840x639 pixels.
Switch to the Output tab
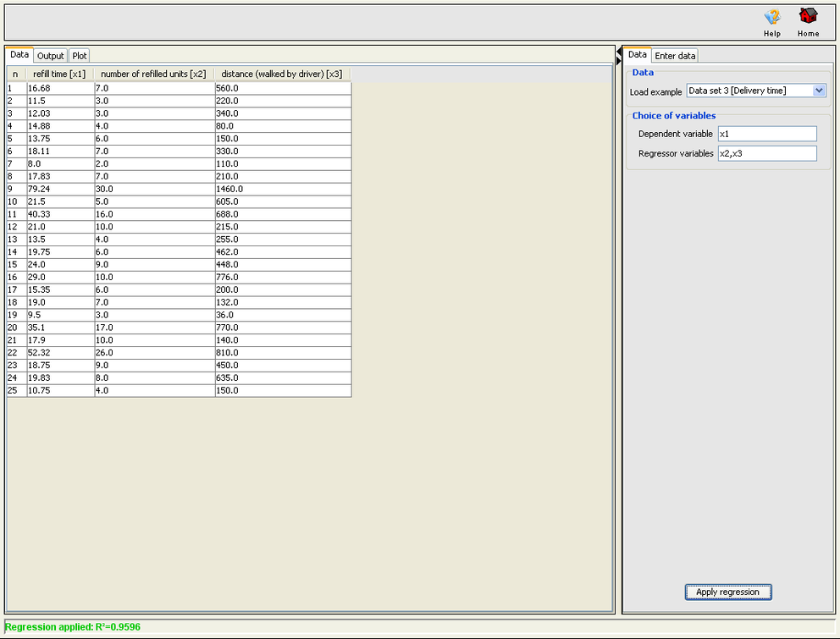click(50, 55)
